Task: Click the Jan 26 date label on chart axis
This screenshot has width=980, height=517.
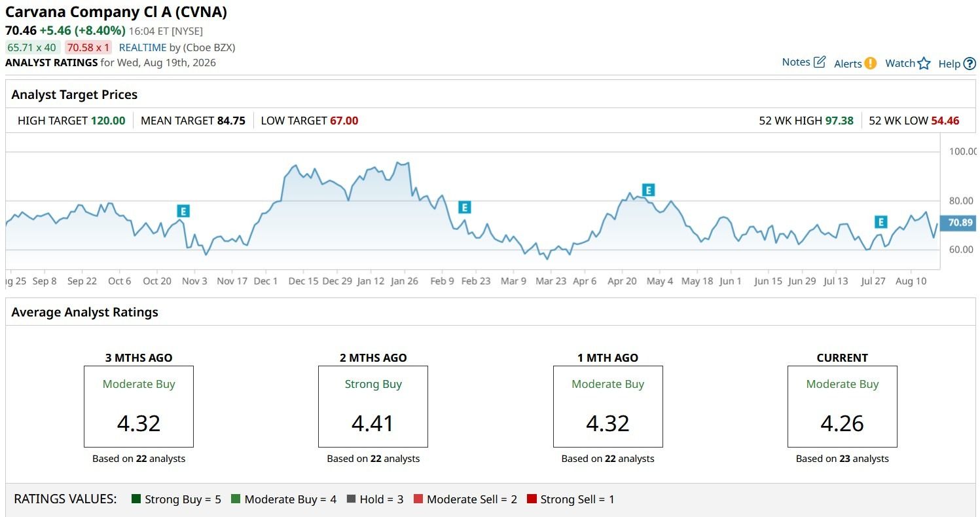Action: (404, 281)
